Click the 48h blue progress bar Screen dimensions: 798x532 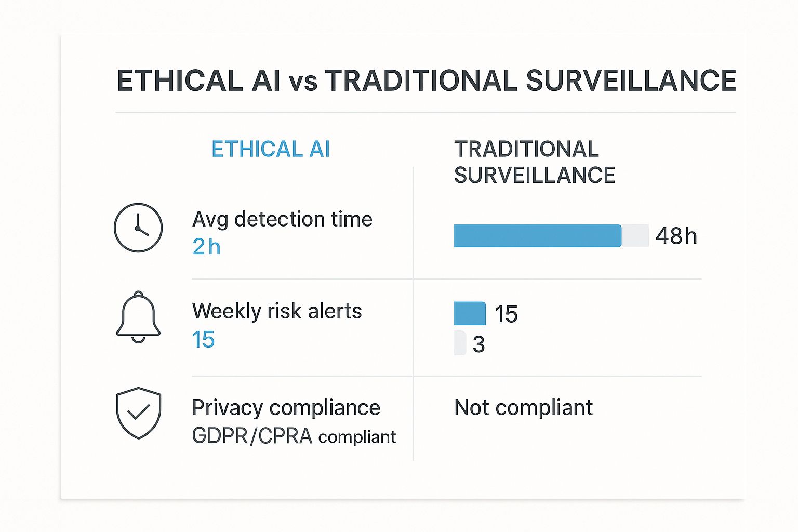(x=537, y=236)
